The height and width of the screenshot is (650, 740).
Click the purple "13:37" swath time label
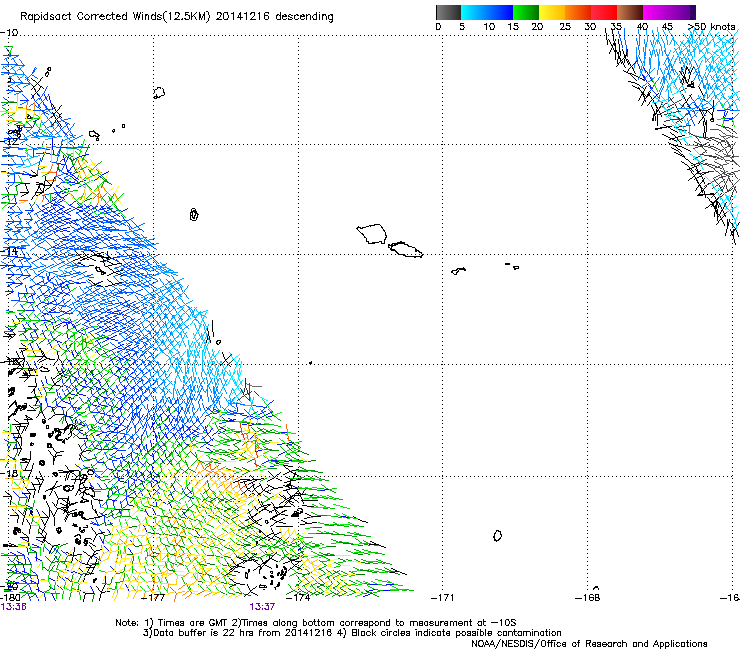[x=262, y=607]
